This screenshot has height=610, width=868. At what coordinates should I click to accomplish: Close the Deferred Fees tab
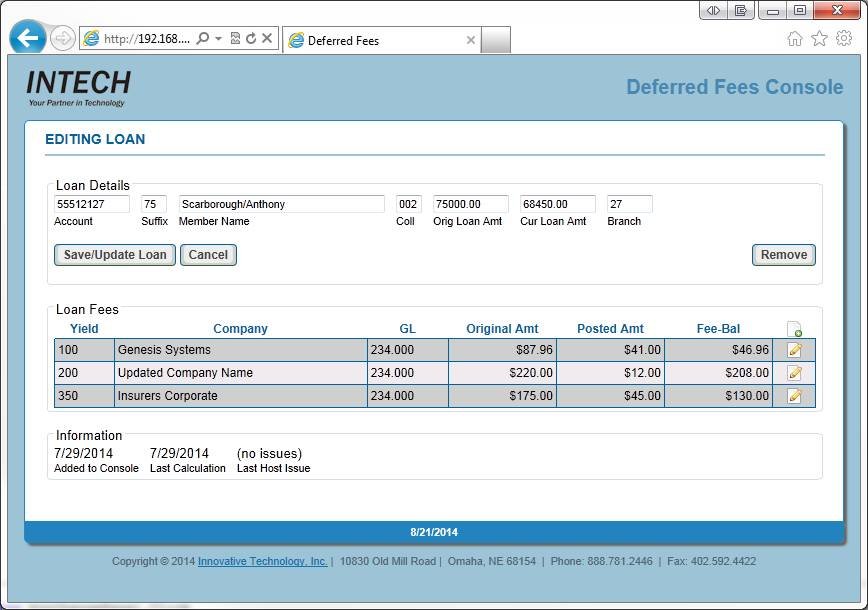471,40
